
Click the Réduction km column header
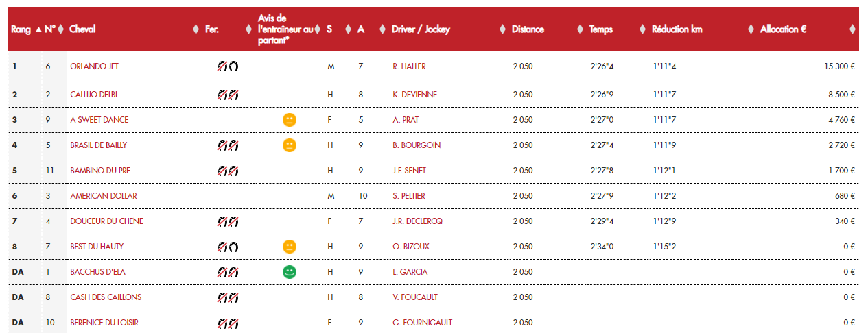coord(677,29)
